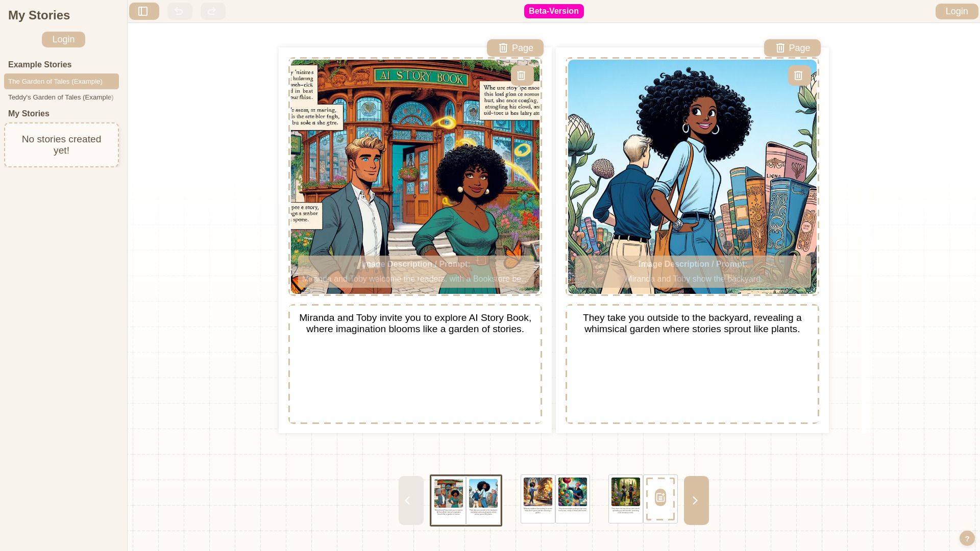The height and width of the screenshot is (551, 980).
Task: Select Teddy's Garden of Tales example
Action: coord(61,97)
